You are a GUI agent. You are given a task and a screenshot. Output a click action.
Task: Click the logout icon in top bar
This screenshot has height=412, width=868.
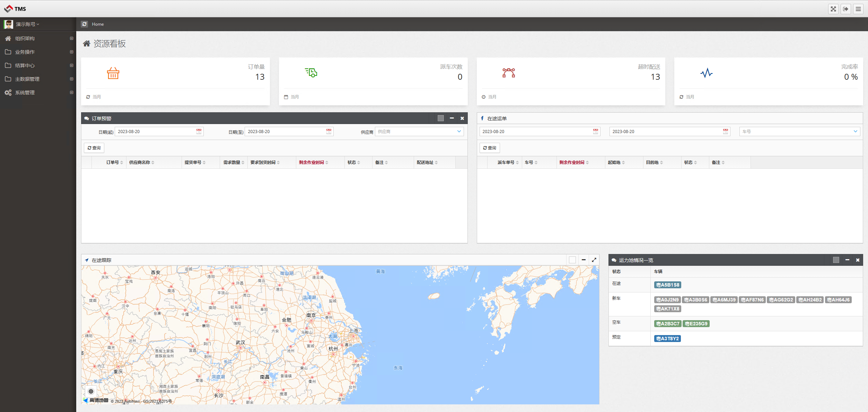pyautogui.click(x=846, y=9)
